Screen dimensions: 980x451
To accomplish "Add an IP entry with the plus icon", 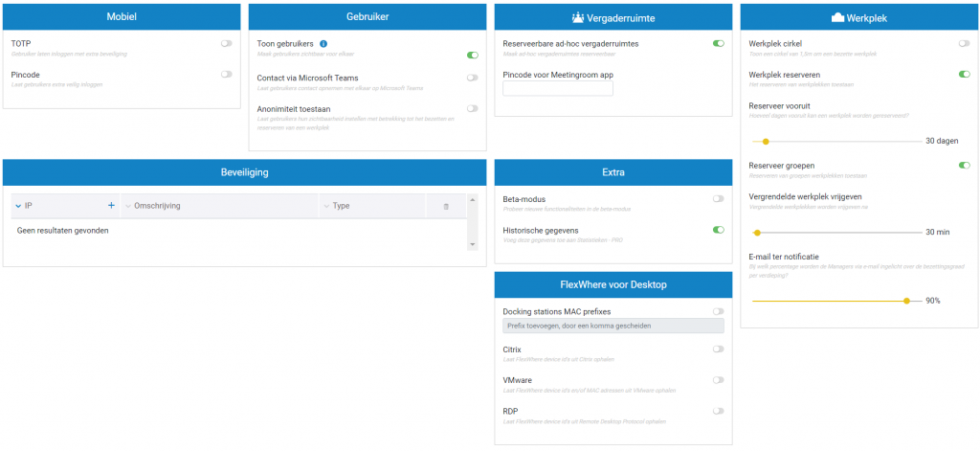I will [111, 205].
